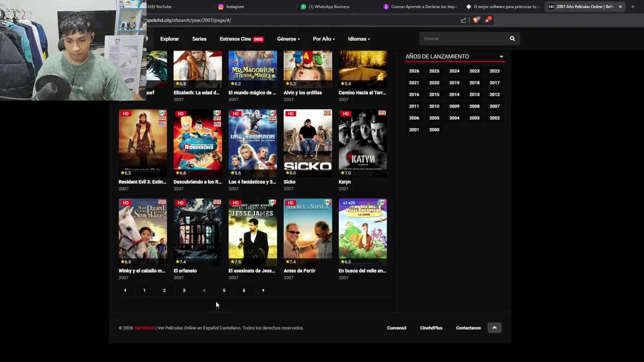This screenshot has height=362, width=644.
Task: Expand the Por Año dropdown
Action: coord(324,39)
